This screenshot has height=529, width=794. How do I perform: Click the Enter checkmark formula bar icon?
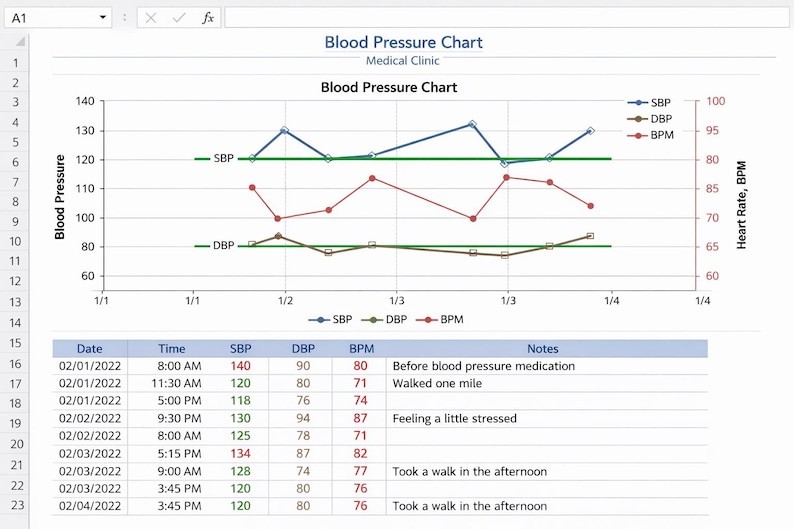click(179, 18)
